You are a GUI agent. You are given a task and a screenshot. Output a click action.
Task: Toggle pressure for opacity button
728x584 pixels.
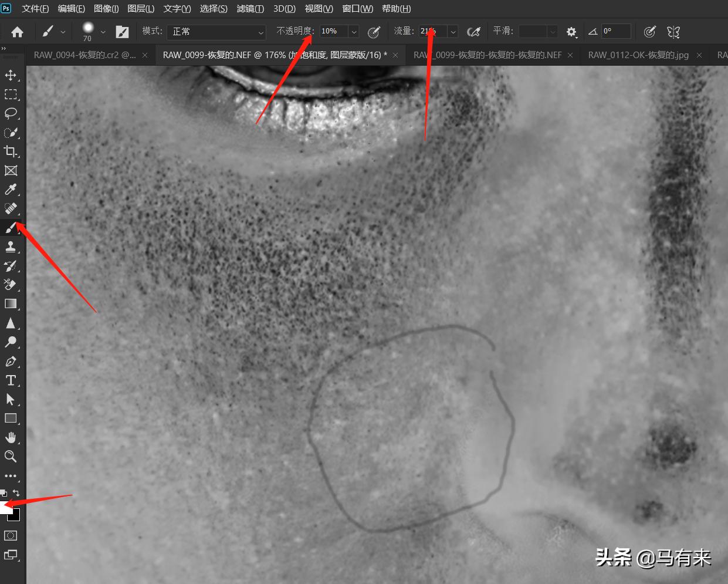pos(374,32)
